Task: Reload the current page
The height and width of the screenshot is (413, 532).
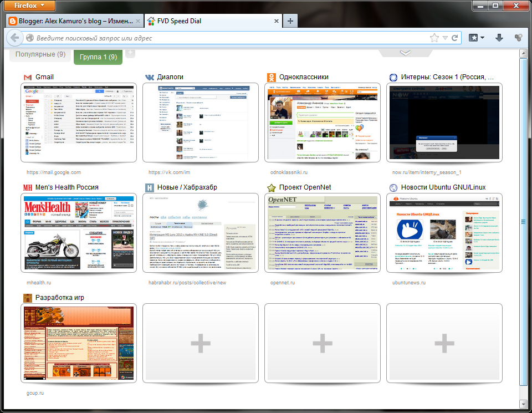Action: pyautogui.click(x=454, y=38)
